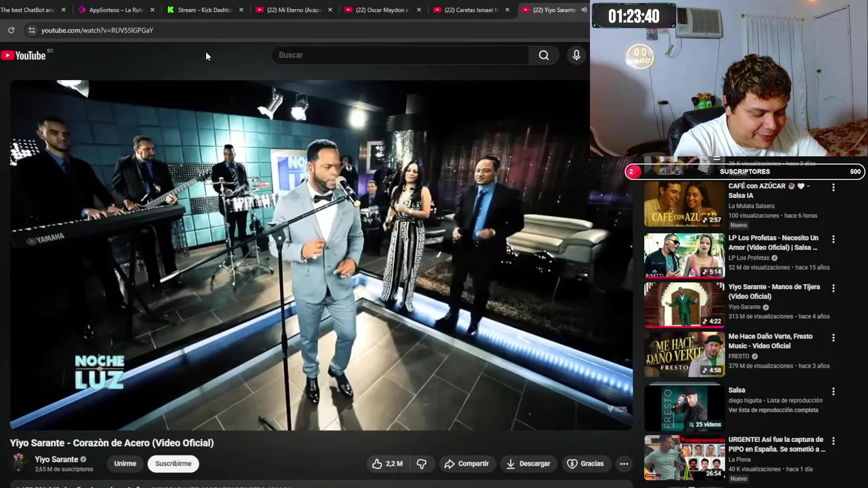Open CAFÉ con AZÚCAR video thumbnail
868x488 pixels.
(684, 204)
